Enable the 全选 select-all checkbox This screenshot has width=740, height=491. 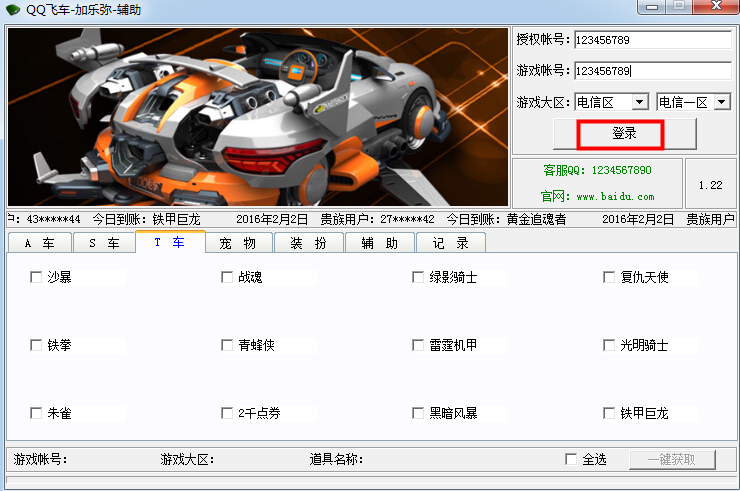[x=571, y=459]
